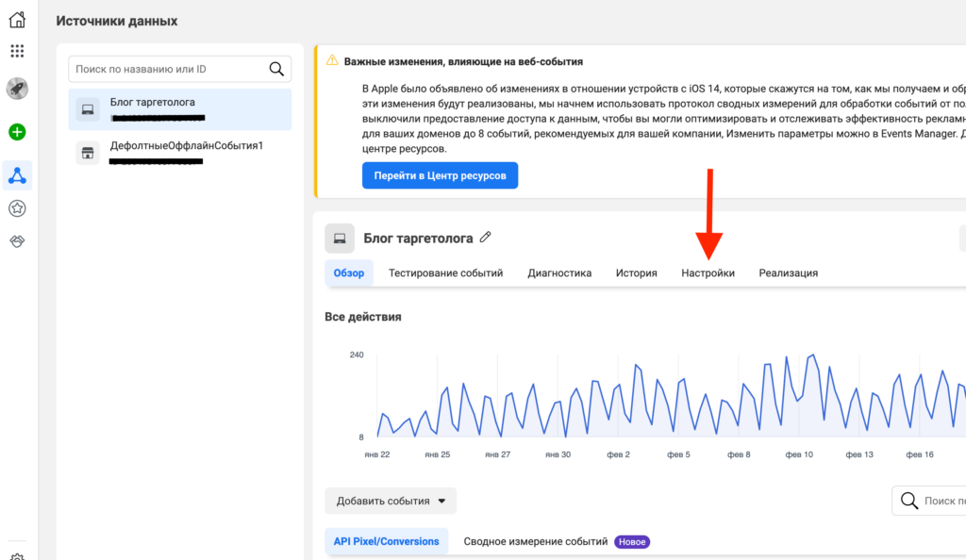Focus the Поиск по названию или ID field

pyautogui.click(x=168, y=69)
